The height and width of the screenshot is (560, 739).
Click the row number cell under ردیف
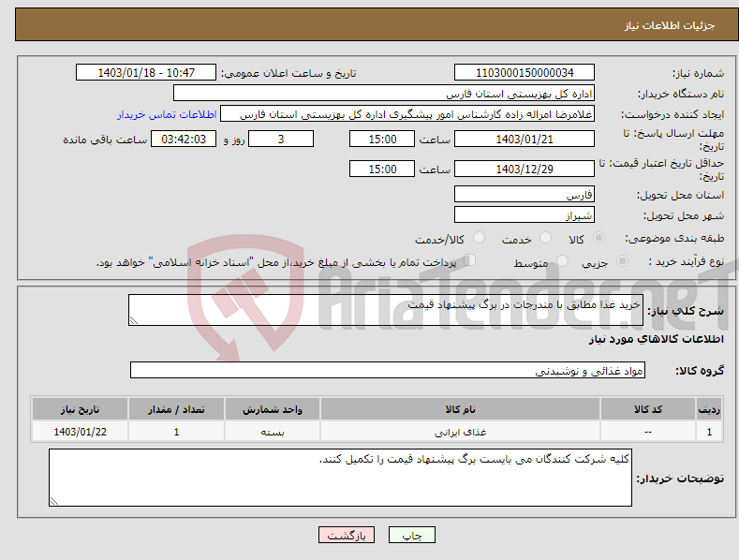[709, 432]
